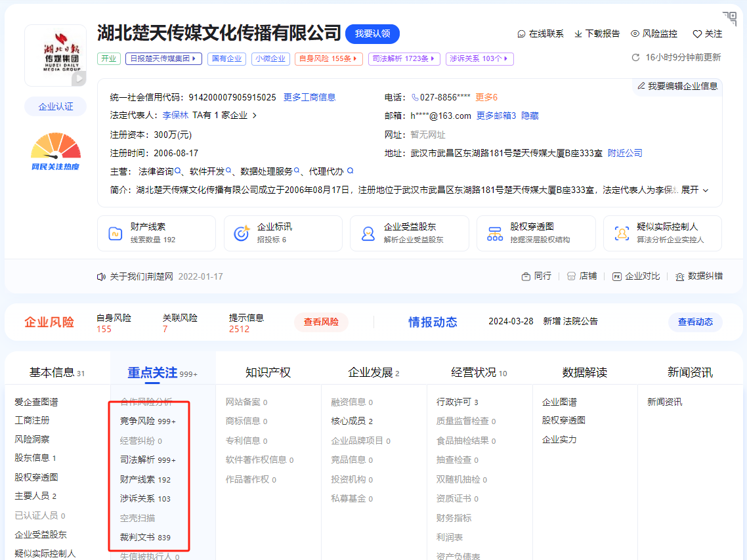Click the risk monitoring eye icon
Screen dimensions: 747x560
[x=635, y=33]
